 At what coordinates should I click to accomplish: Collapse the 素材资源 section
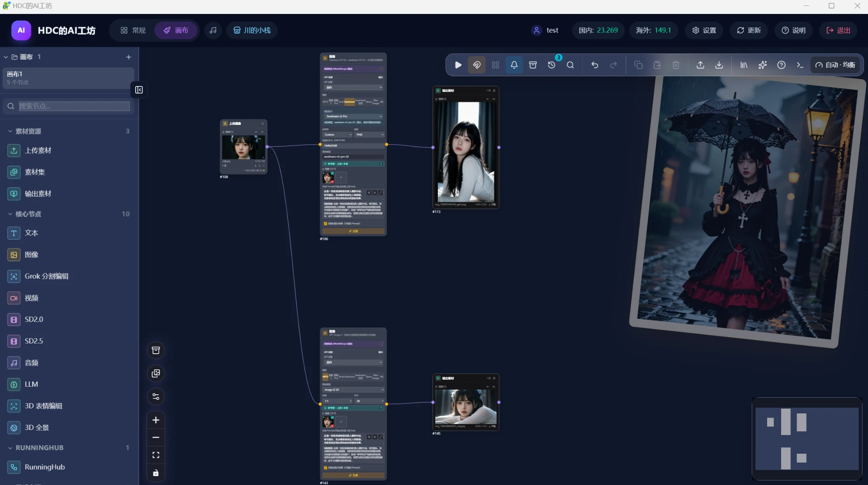point(10,131)
